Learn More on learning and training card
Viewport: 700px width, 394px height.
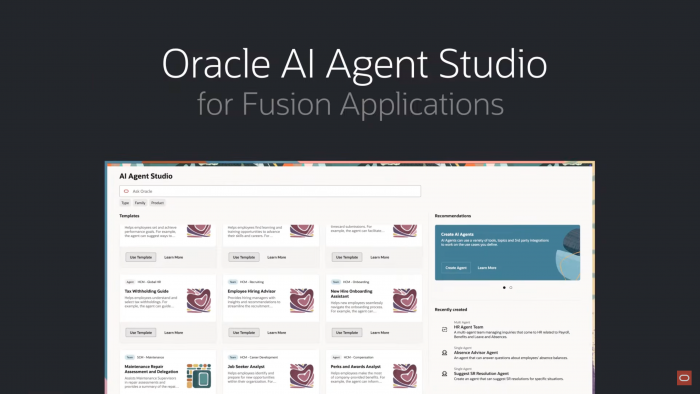(x=276, y=257)
